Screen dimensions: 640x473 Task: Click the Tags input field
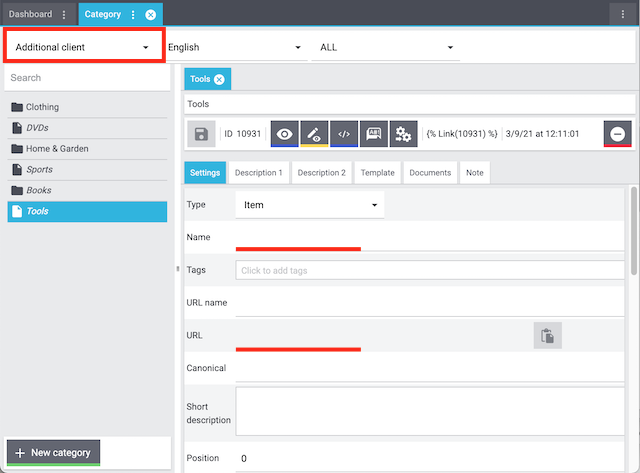click(432, 270)
